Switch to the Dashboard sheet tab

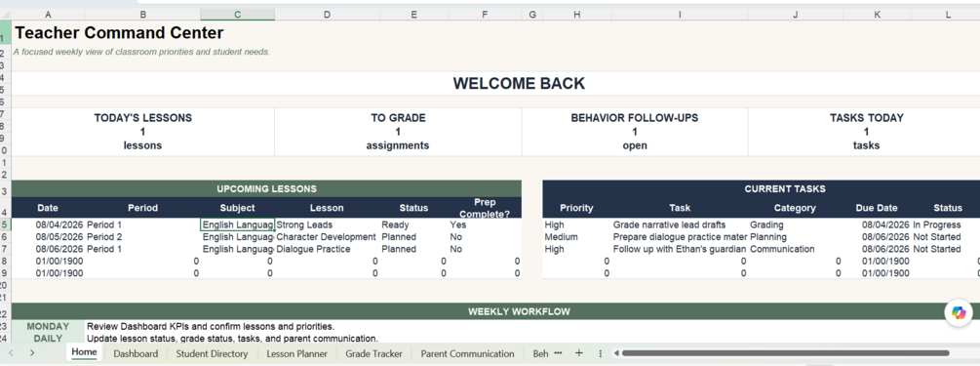click(x=136, y=353)
